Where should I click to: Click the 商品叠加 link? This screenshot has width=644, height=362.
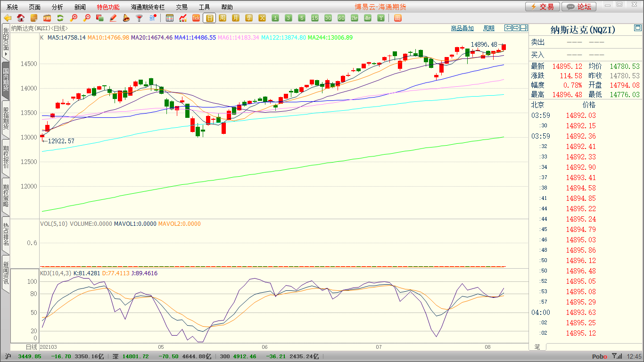pyautogui.click(x=462, y=28)
